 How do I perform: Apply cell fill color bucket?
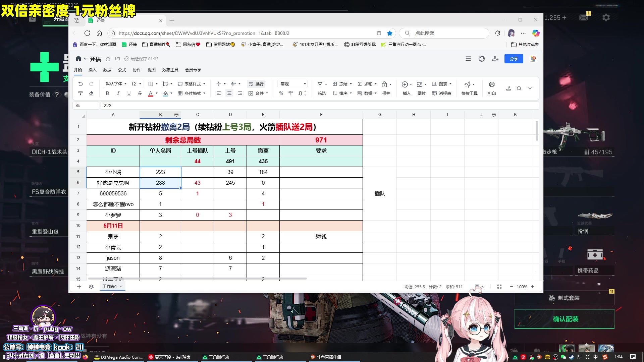[165, 93]
